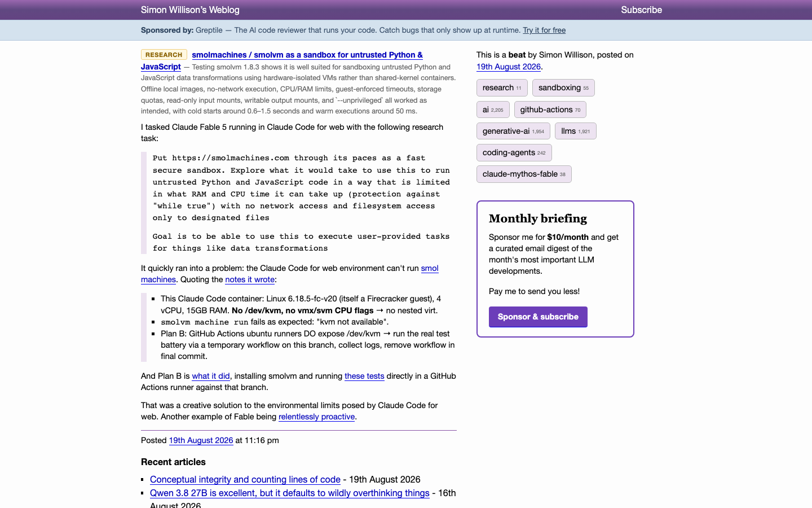Follow the 'what it did' link
Screen dimensions: 812x508
(x=211, y=376)
